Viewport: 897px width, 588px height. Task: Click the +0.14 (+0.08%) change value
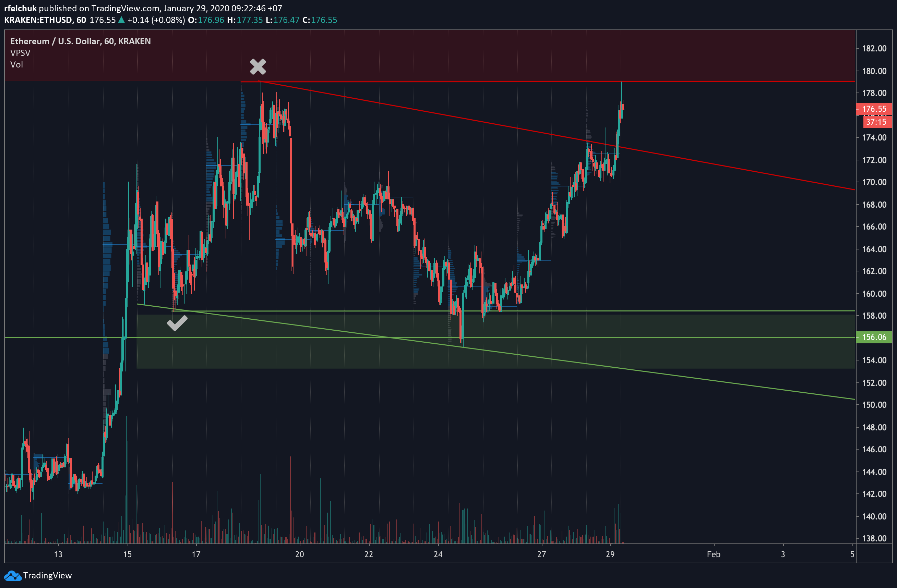[156, 20]
